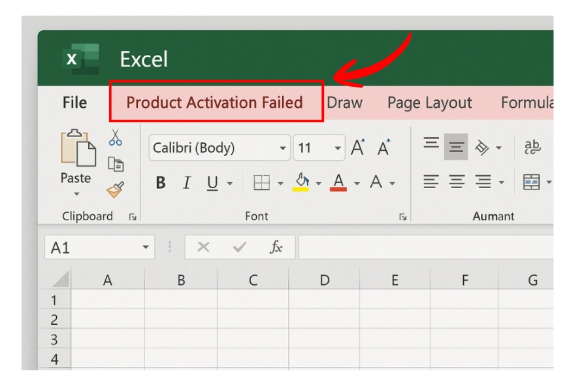The height and width of the screenshot is (392, 588).
Task: Open the Font dialog launcher
Action: click(x=402, y=217)
